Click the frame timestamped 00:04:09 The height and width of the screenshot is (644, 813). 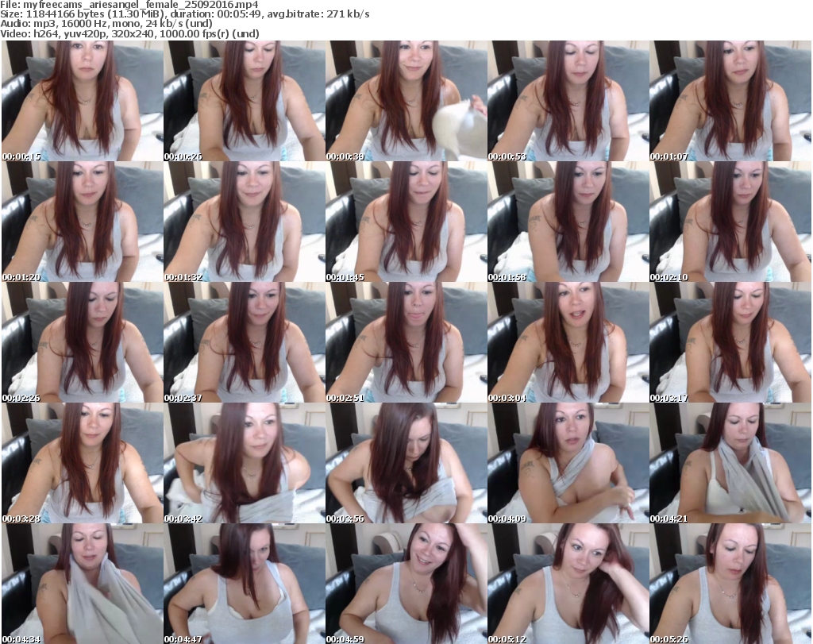click(568, 463)
